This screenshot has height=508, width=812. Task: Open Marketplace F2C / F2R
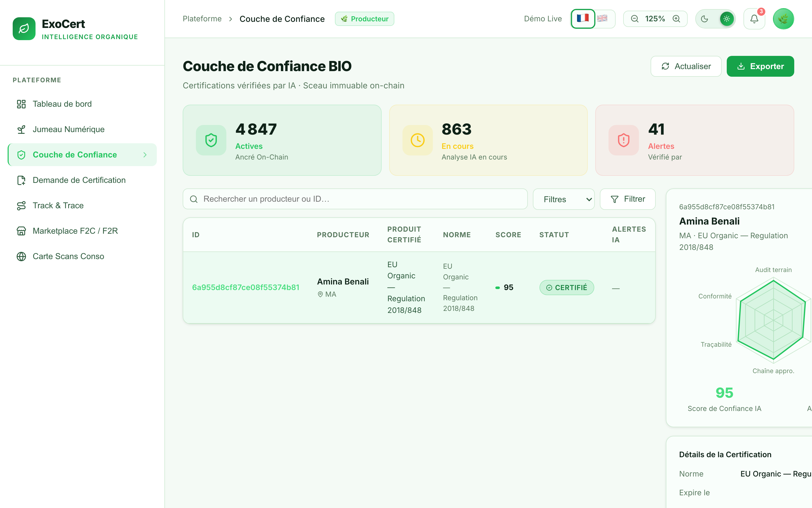click(x=82, y=231)
